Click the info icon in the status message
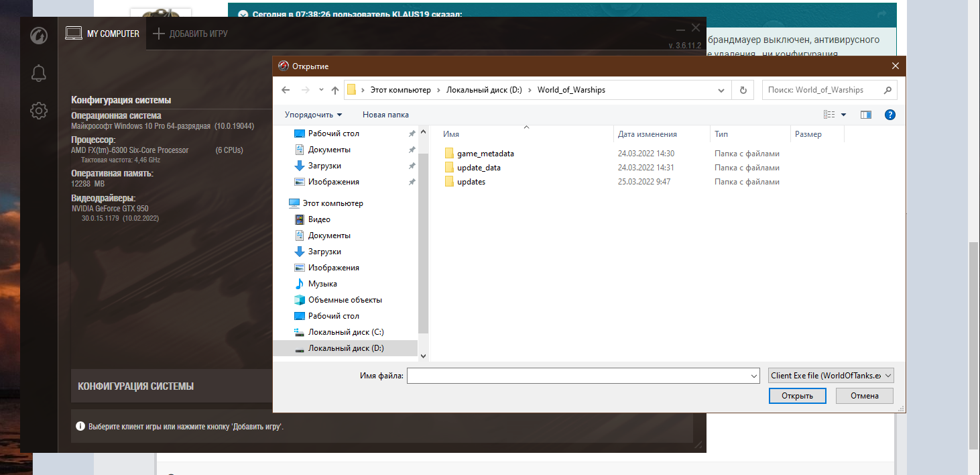The height and width of the screenshot is (475, 980). tap(80, 426)
